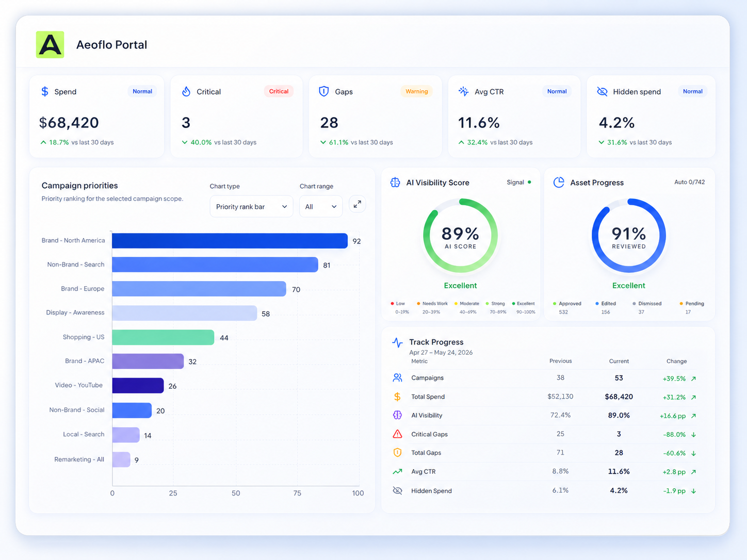Click the sparkle cursor icon beside Avg CTR
747x560 pixels.
click(463, 91)
